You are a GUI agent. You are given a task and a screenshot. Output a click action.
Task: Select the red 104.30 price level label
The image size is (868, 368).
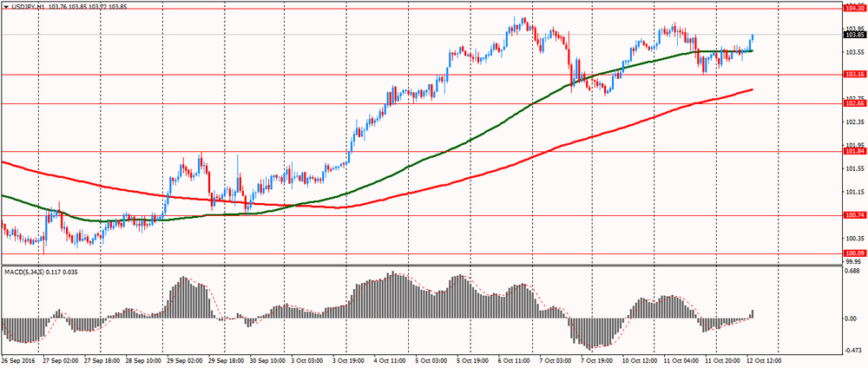coord(855,9)
